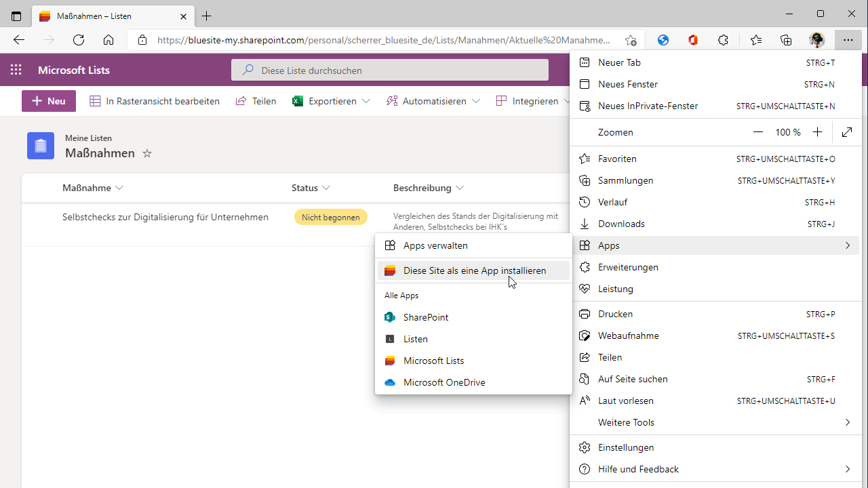Viewport: 868px width, 488px height.
Task: Go to browser home page icon
Action: point(108,40)
